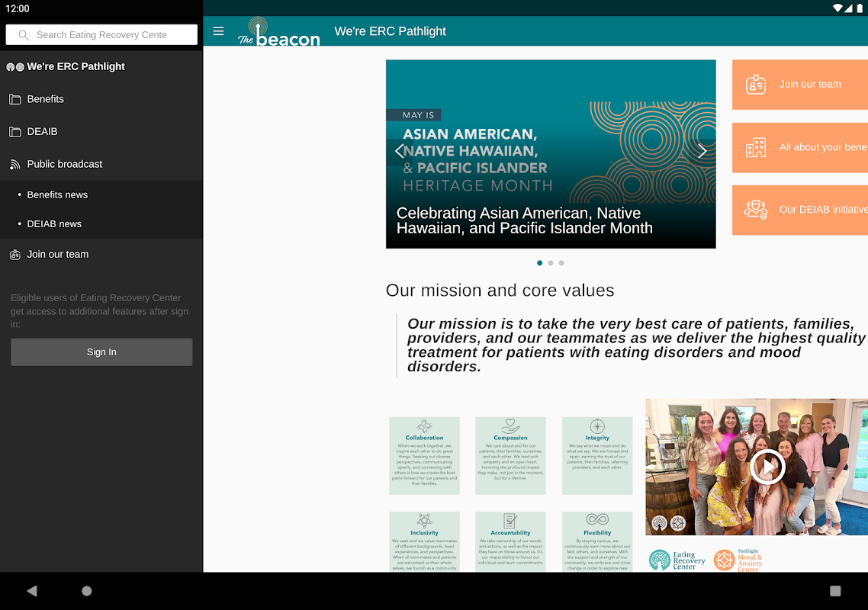Tap The Beacon logo in header
868x610 pixels.
click(279, 31)
